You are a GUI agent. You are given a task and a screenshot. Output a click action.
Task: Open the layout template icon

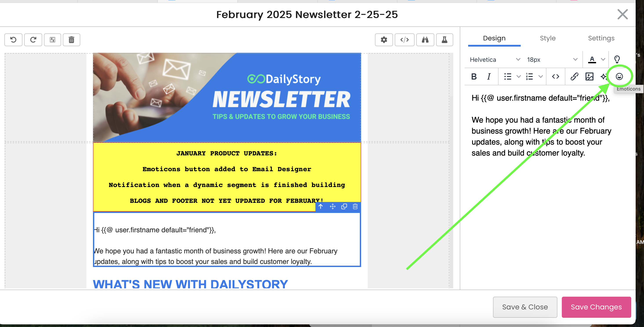(53, 40)
